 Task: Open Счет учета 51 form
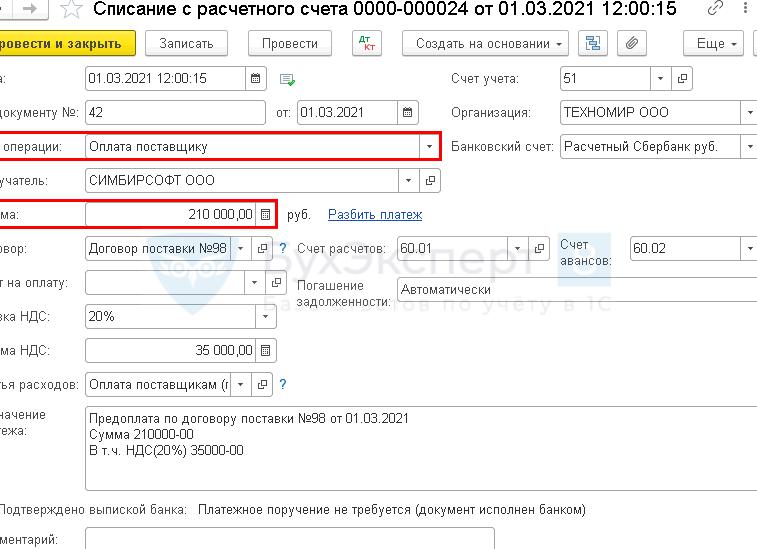[682, 78]
